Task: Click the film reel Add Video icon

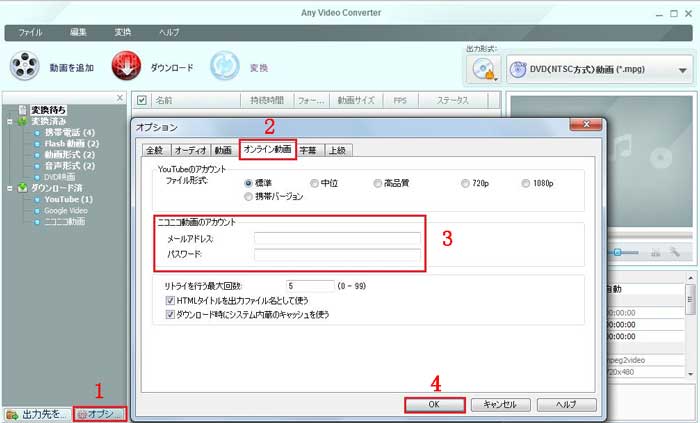Action: click(25, 66)
